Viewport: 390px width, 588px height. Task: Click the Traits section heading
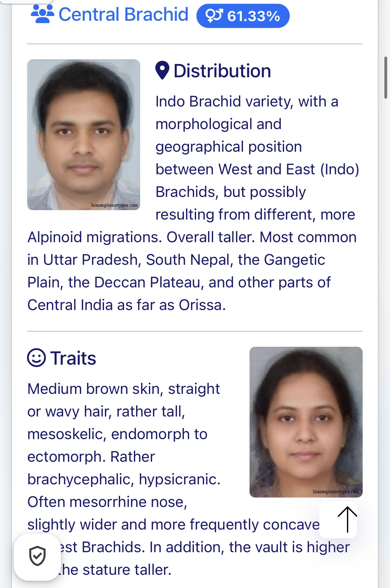coord(73,358)
